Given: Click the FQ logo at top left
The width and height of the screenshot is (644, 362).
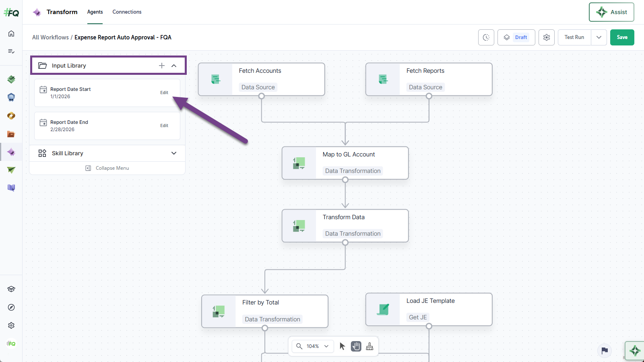Looking at the screenshot, I should tap(11, 12).
